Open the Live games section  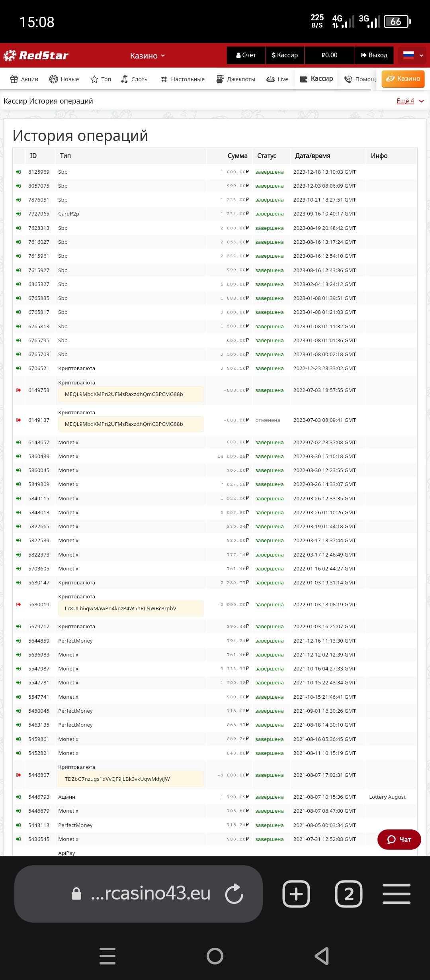278,79
